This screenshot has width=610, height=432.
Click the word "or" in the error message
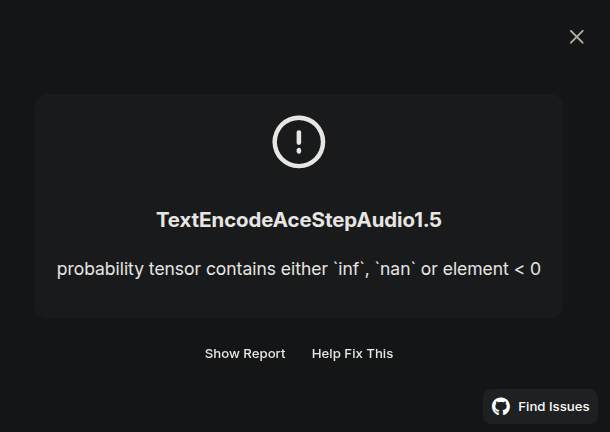click(x=429, y=269)
